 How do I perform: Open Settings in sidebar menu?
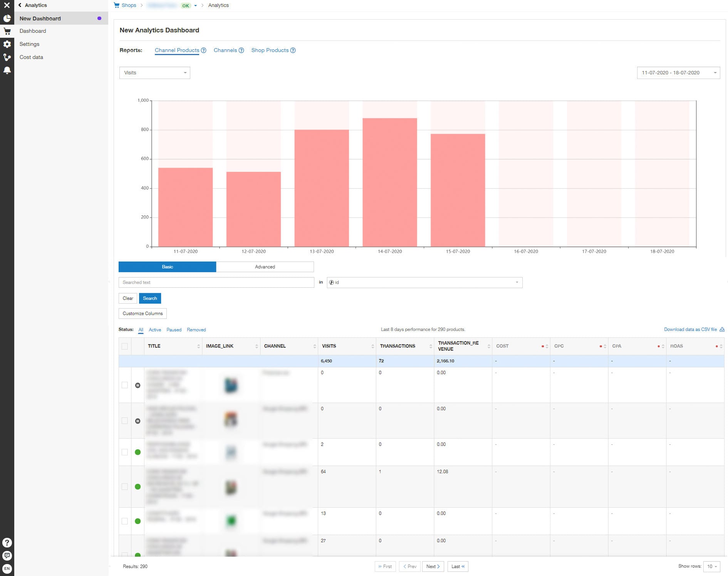tap(30, 44)
